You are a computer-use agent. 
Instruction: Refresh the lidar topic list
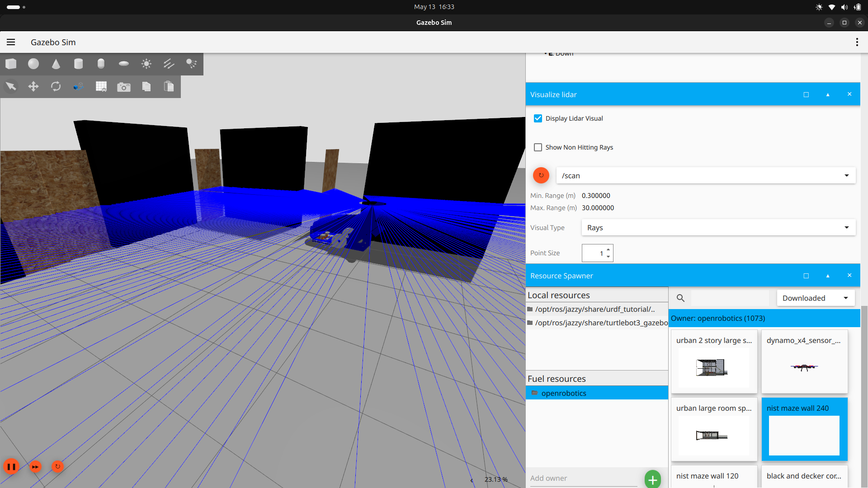tap(541, 175)
